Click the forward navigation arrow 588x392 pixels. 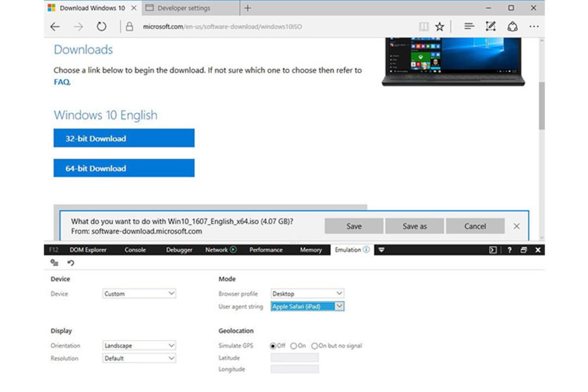(78, 27)
